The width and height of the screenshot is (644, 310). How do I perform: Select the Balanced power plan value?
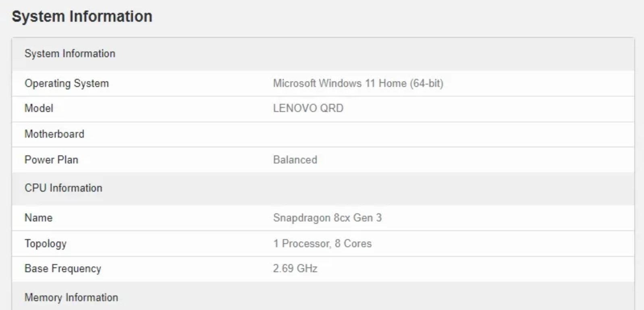click(295, 160)
